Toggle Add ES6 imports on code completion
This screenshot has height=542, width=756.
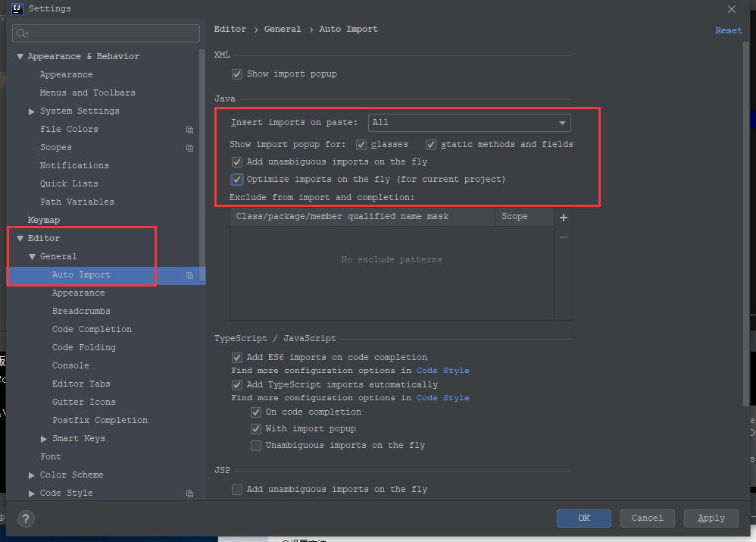pyautogui.click(x=237, y=358)
